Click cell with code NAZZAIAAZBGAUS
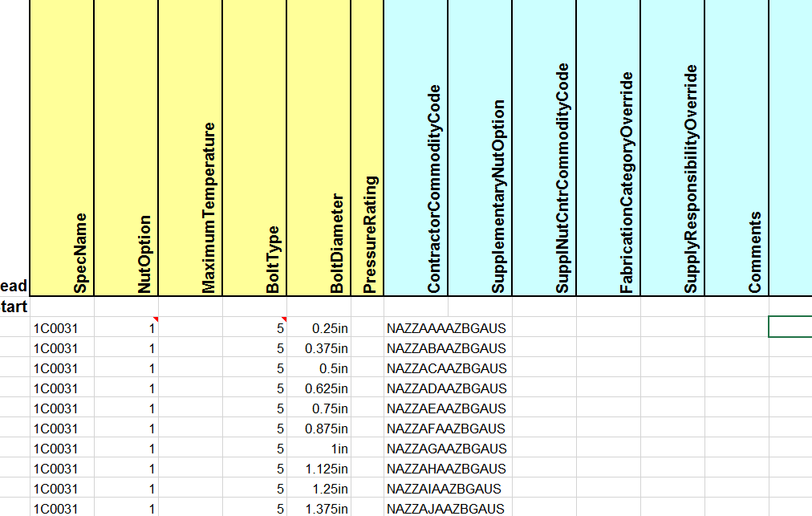812x516 pixels. (x=448, y=489)
